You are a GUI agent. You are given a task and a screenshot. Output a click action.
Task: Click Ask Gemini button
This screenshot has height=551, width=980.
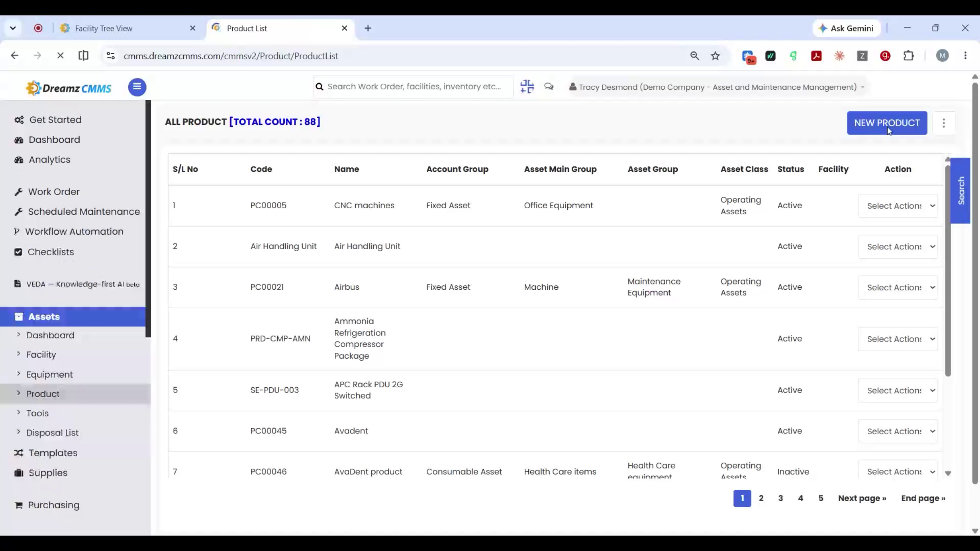[847, 28]
